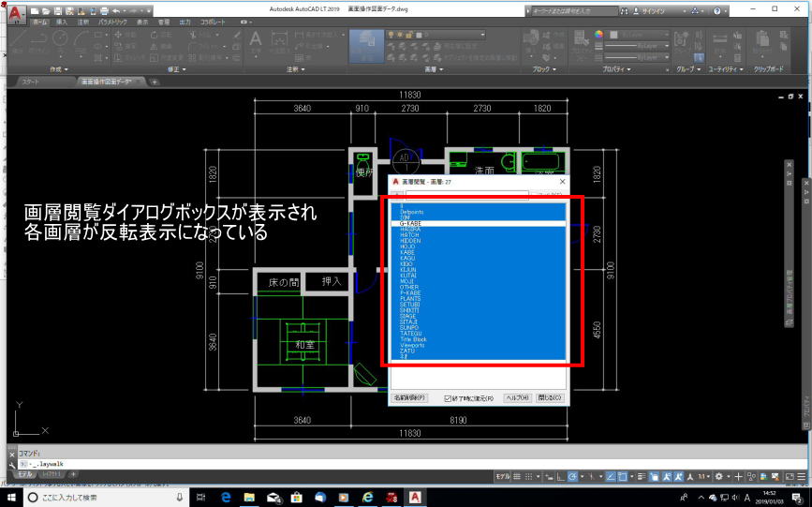Open the パラメトリック ribbon tab
This screenshot has width=812, height=507.
click(x=113, y=22)
